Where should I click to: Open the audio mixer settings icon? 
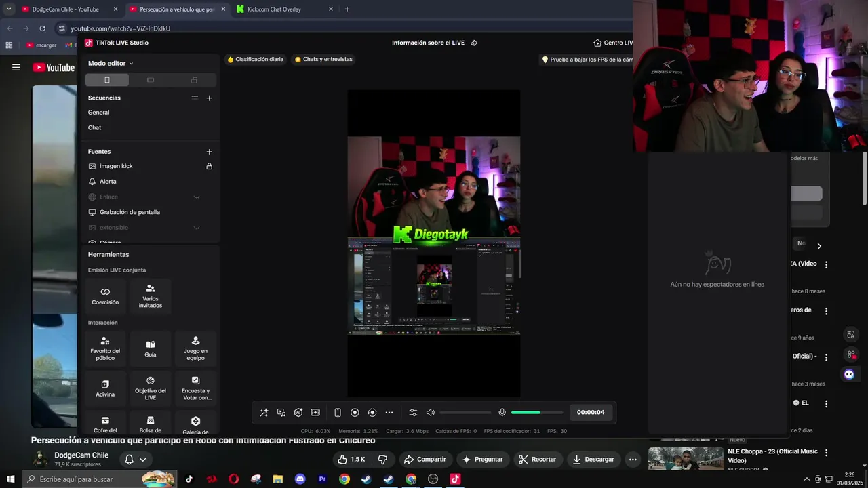tap(413, 412)
